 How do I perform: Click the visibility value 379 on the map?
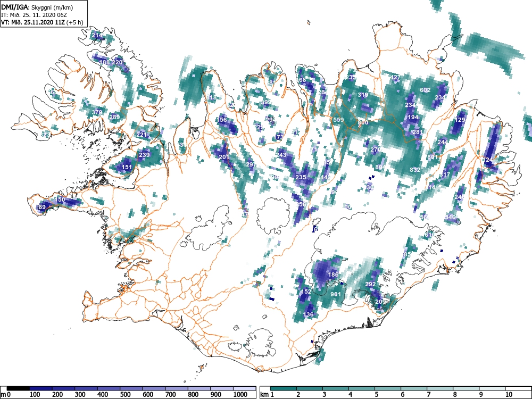(97, 112)
